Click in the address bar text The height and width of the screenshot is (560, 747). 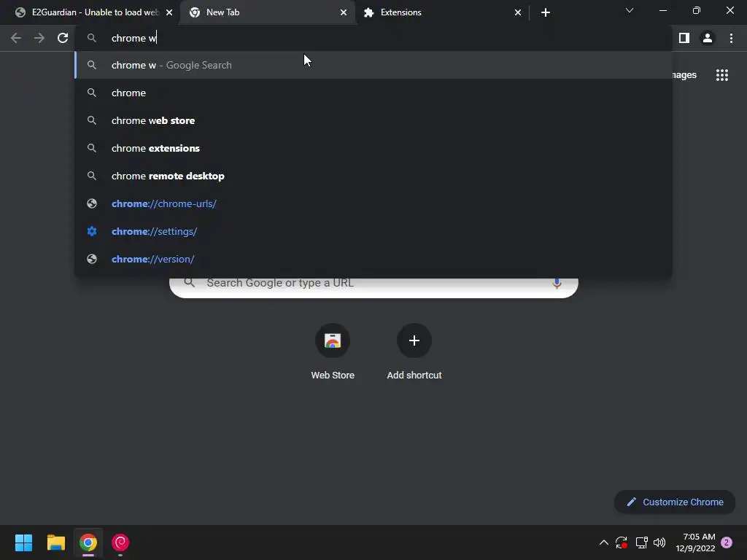coord(134,38)
